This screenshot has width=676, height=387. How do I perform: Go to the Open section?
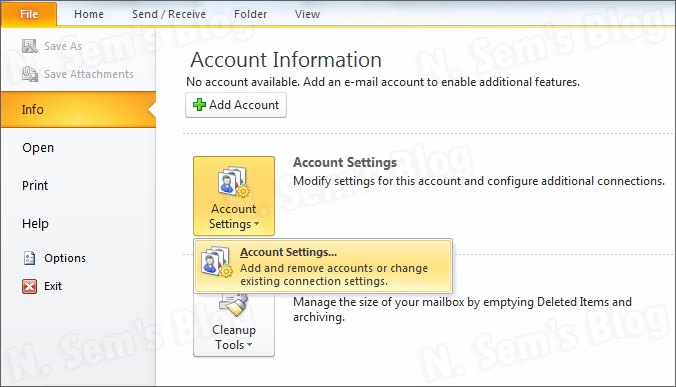(x=38, y=148)
